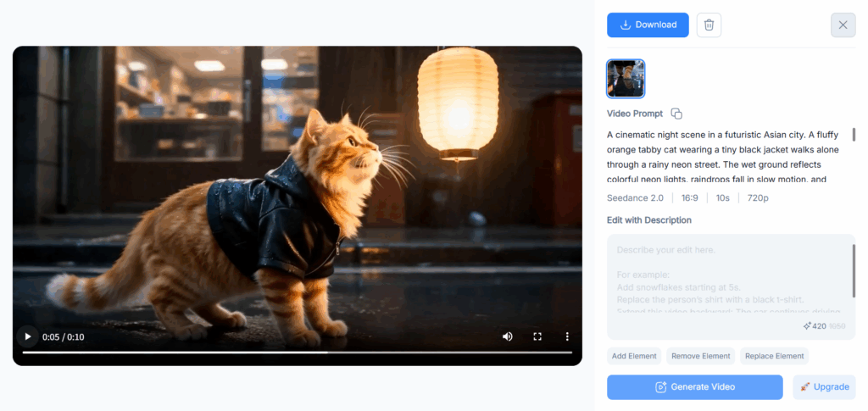The width and height of the screenshot is (868, 411).
Task: Choose Add Element edit option
Action: (x=634, y=356)
